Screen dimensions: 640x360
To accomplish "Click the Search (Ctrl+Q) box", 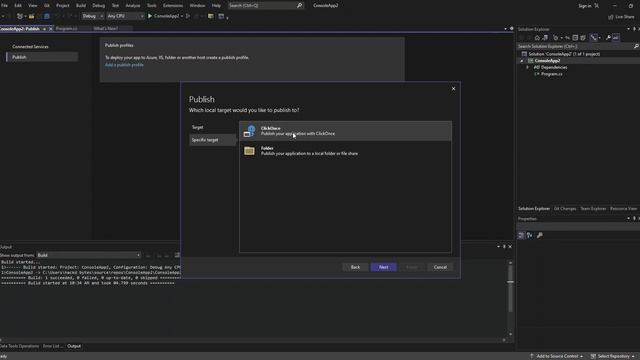I will coord(265,6).
